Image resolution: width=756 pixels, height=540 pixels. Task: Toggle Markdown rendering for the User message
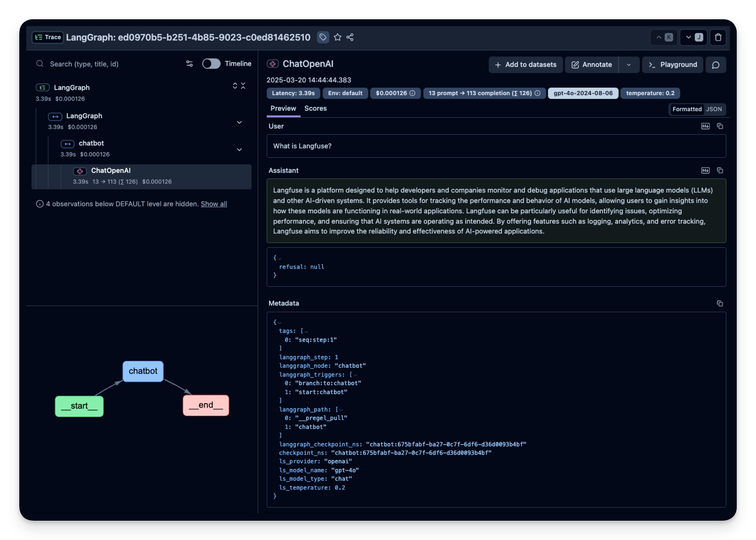[705, 126]
